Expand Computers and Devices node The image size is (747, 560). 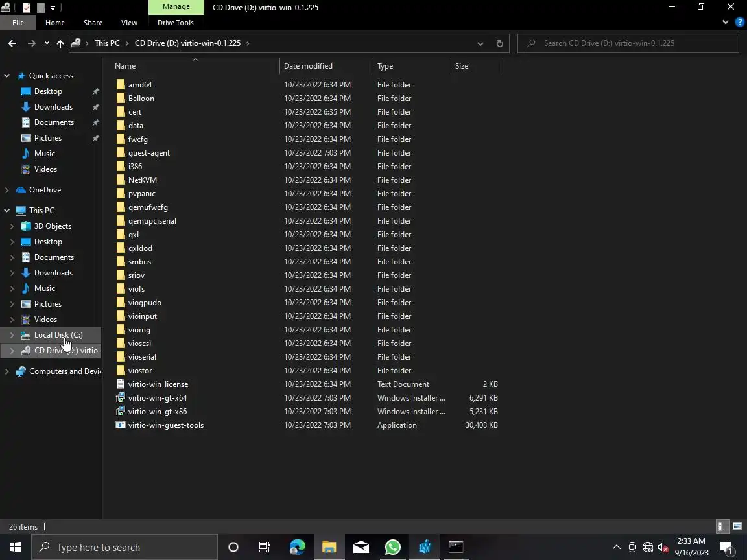point(6,371)
